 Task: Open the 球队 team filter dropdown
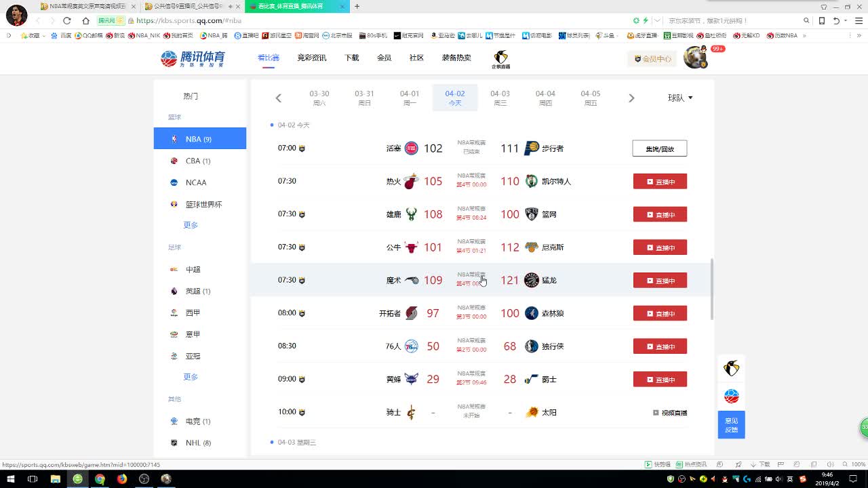[679, 98]
